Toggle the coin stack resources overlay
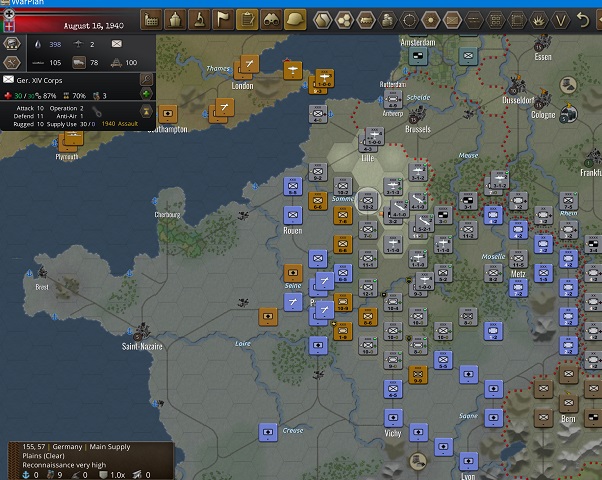 [387, 20]
